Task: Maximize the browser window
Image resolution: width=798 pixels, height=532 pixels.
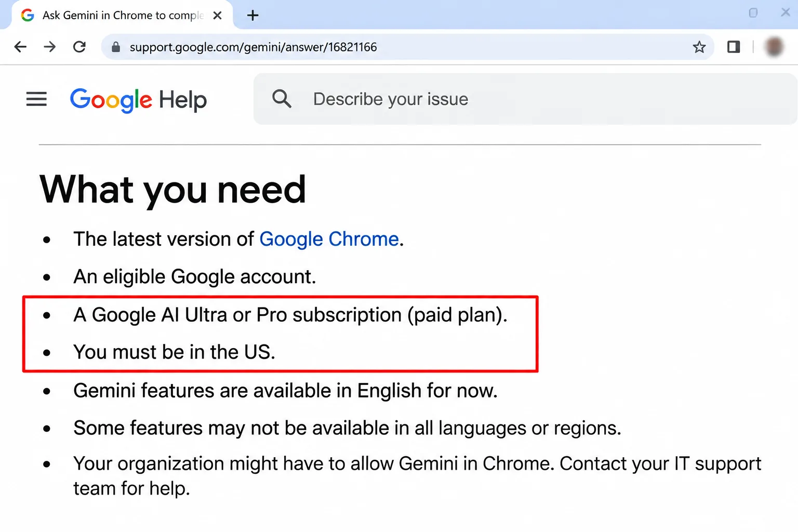Action: 753,12
